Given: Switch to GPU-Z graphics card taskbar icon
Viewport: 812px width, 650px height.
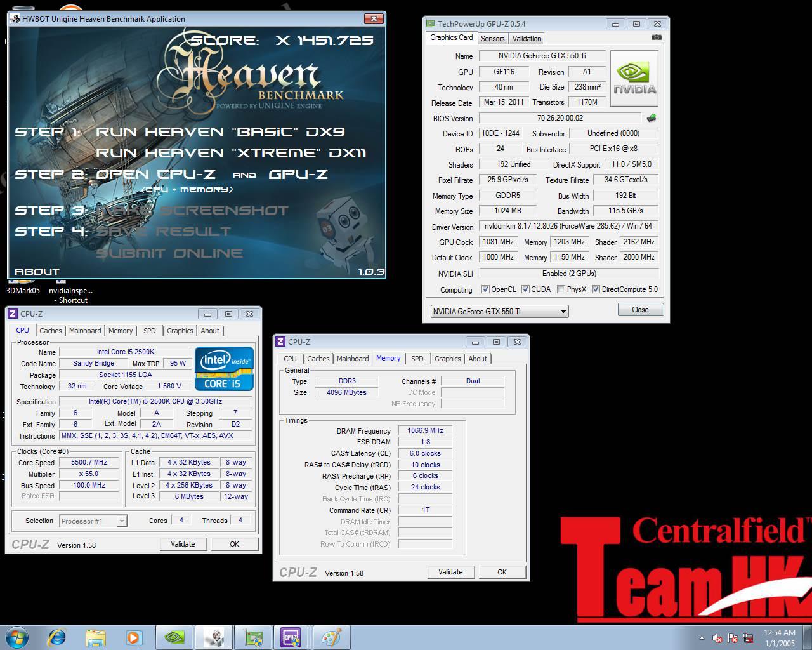Looking at the screenshot, I should pos(253,637).
